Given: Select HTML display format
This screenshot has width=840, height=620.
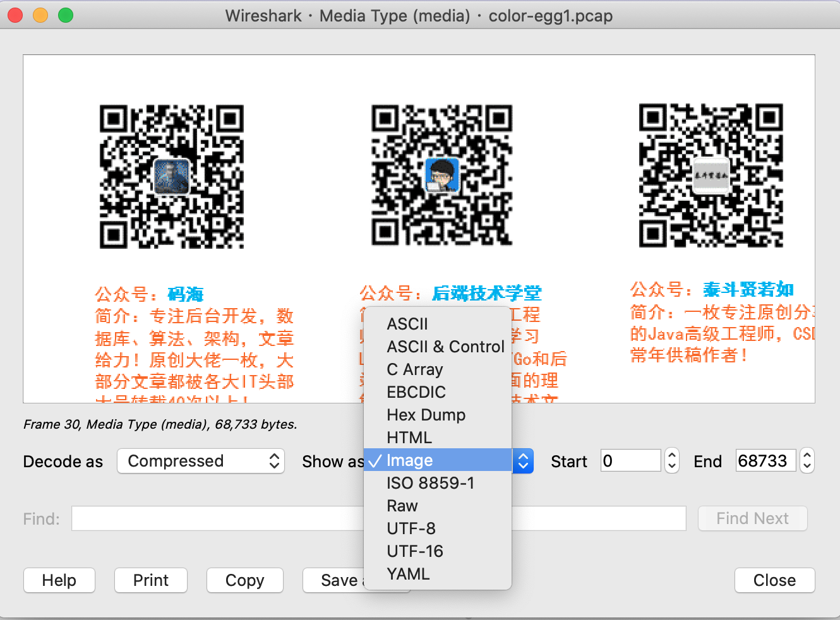Looking at the screenshot, I should point(409,438).
